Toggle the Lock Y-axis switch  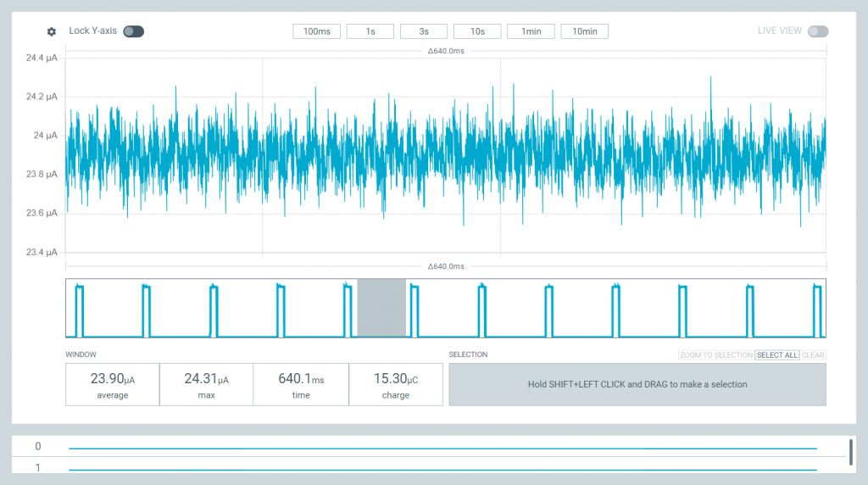coord(133,31)
